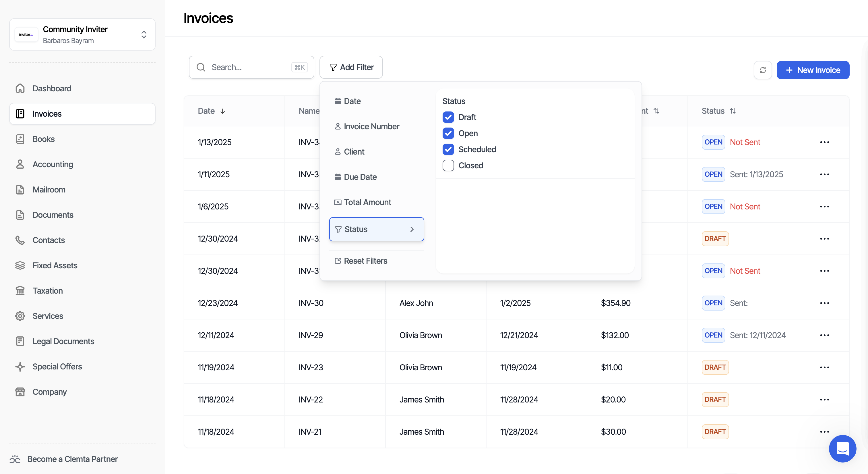The image size is (868, 474).
Task: Open actions menu for INV-22 row
Action: coord(825,400)
